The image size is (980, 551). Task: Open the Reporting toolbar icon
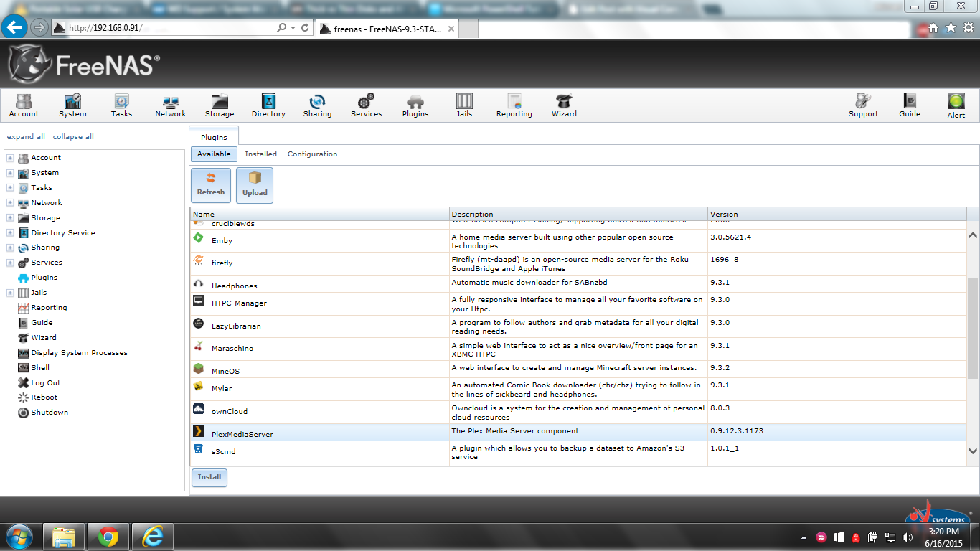point(514,105)
